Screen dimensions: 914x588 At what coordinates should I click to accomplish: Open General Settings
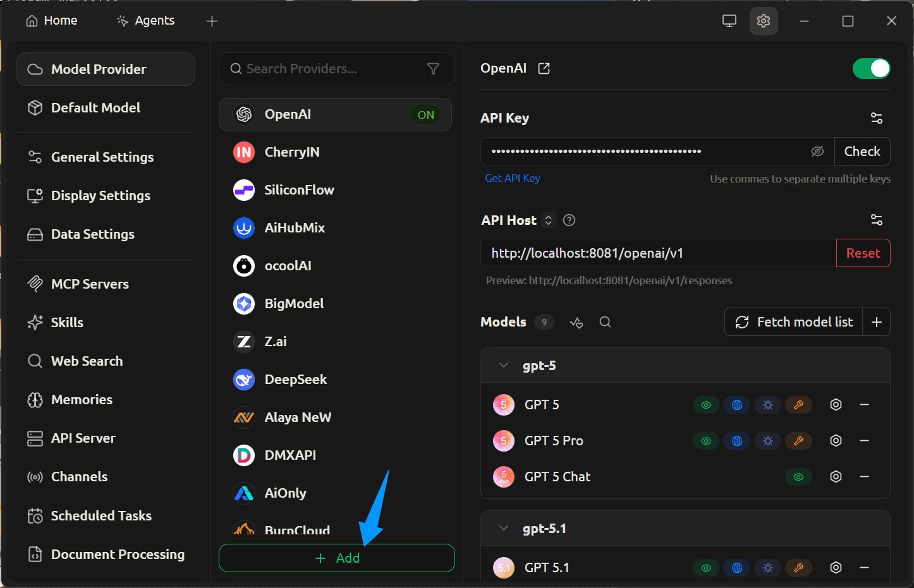106,157
